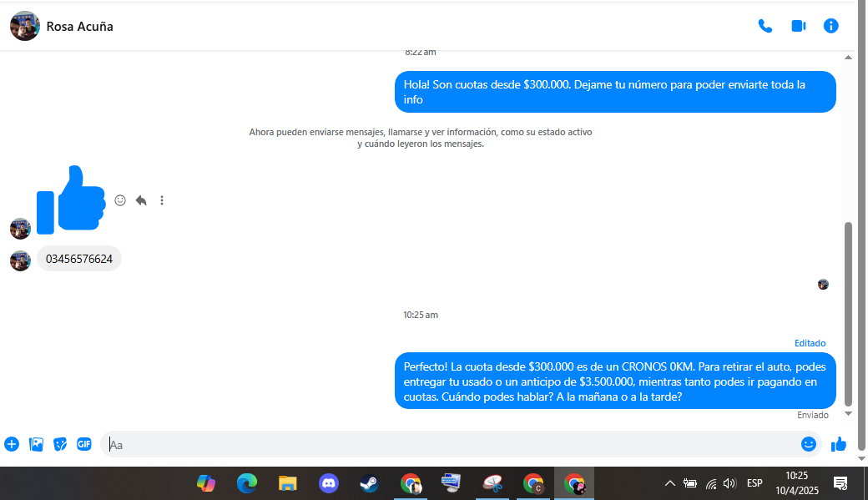Viewport: 868px width, 500px height.
Task: Open the ESP language selector in taskbar
Action: point(754,483)
